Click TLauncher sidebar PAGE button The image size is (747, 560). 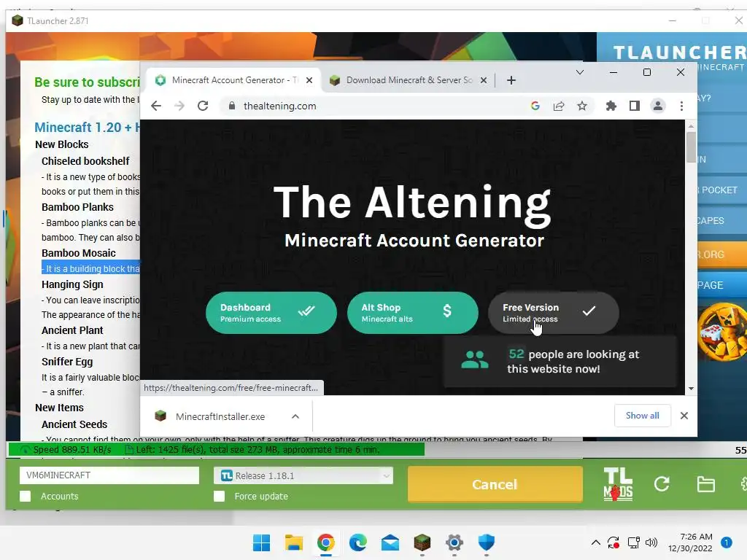click(721, 285)
